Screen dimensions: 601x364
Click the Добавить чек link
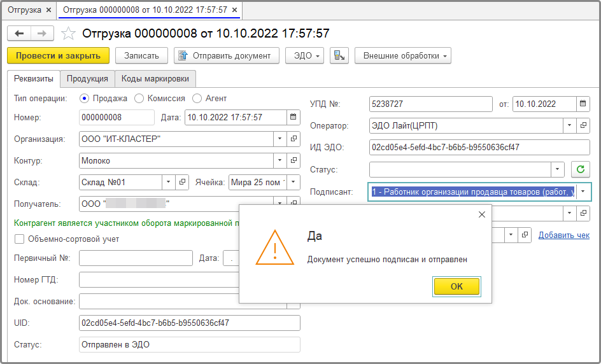(x=564, y=235)
